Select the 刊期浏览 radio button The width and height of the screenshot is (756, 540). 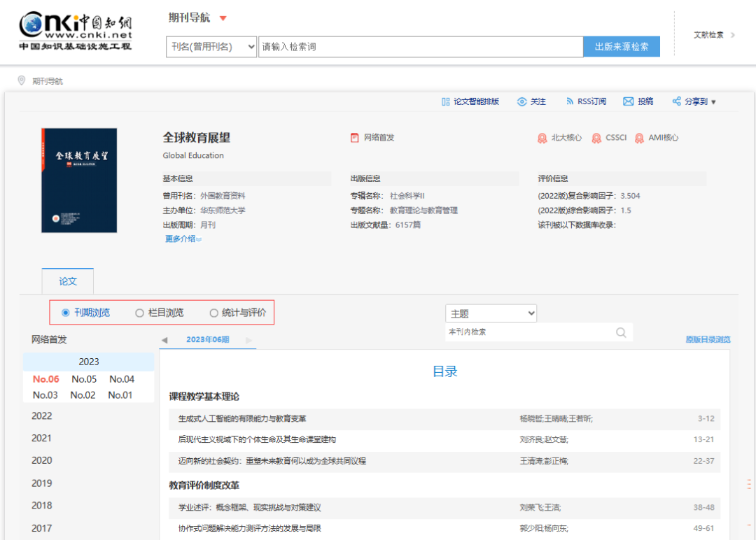[x=66, y=313]
